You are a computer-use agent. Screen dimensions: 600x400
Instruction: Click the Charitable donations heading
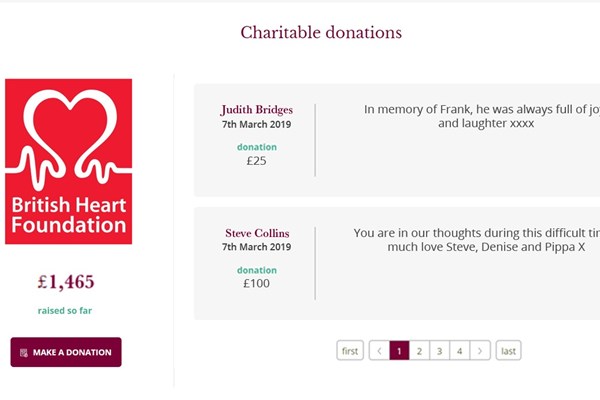[x=321, y=33]
